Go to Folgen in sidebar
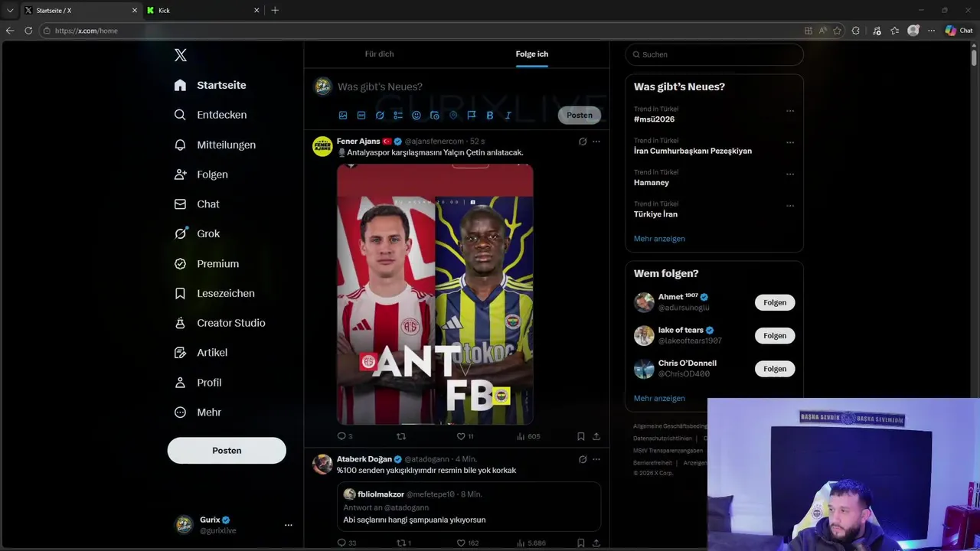Screen dimensions: 980x551 pos(201,174)
